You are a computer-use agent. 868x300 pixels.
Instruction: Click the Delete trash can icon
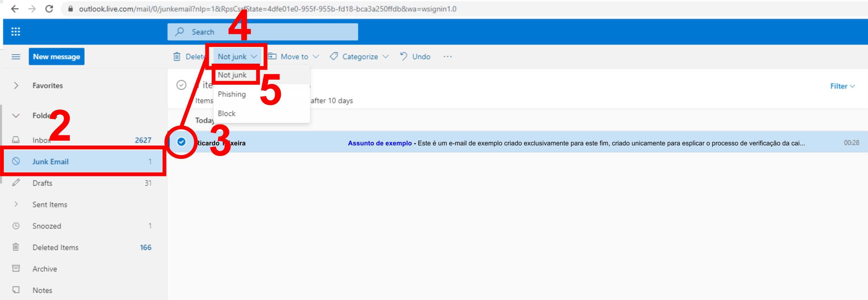[177, 57]
